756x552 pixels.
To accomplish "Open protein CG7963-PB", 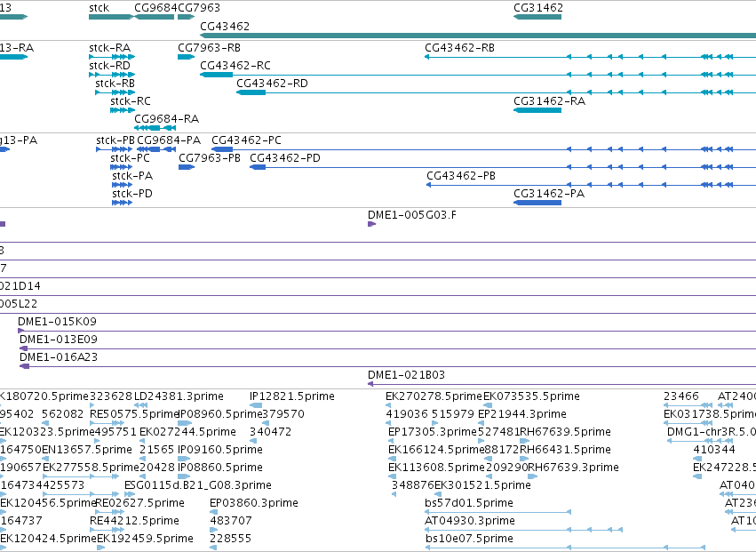I will point(210,158).
